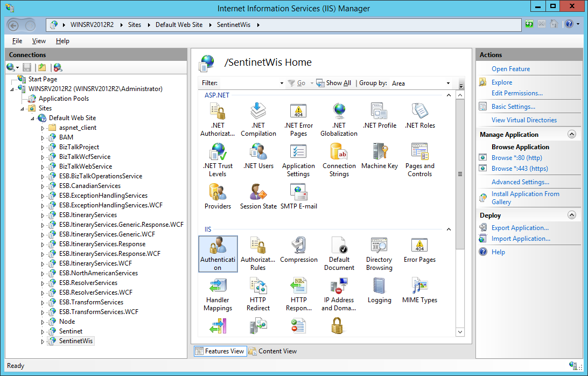Click the Save connections toolbar icon

[x=27, y=67]
